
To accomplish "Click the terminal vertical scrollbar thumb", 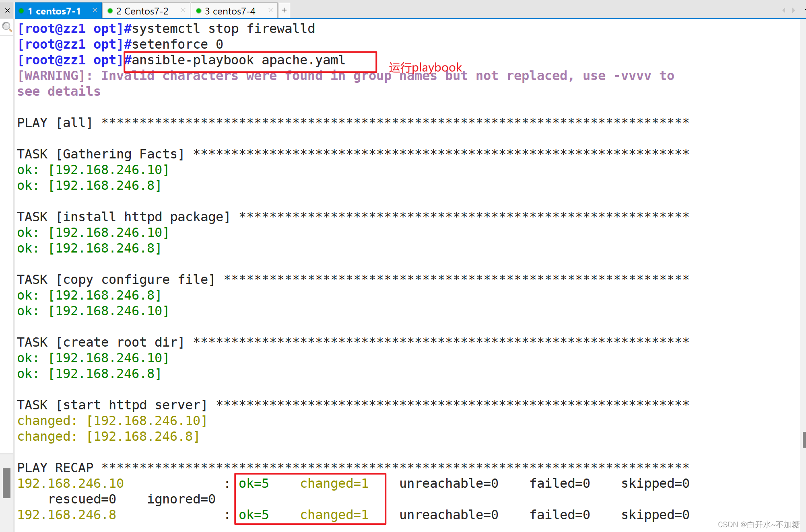I will 804,440.
